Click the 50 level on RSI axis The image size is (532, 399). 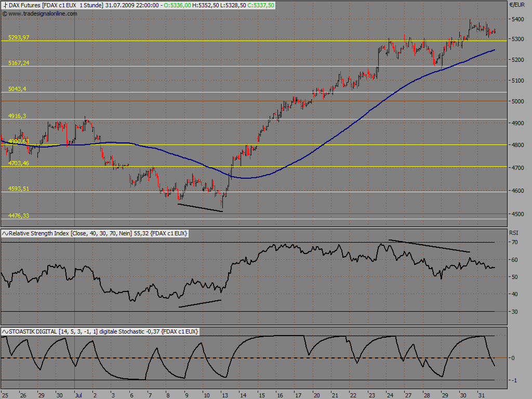(x=515, y=277)
